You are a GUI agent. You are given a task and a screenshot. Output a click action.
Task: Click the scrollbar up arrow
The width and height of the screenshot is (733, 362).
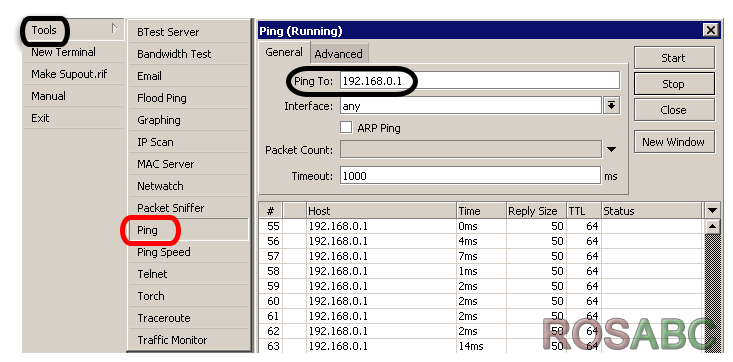(x=712, y=226)
